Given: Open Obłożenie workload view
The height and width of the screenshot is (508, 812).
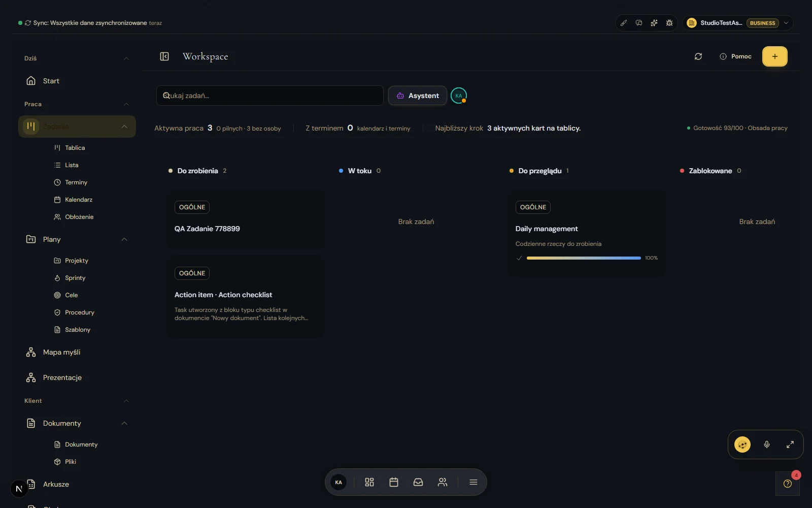Looking at the screenshot, I should (79, 217).
